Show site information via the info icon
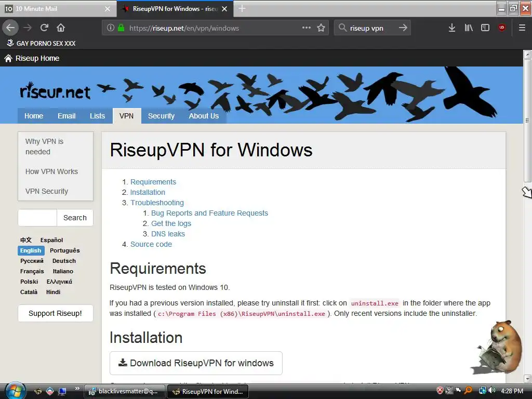Screen dimensions: 532x399 click(111, 28)
